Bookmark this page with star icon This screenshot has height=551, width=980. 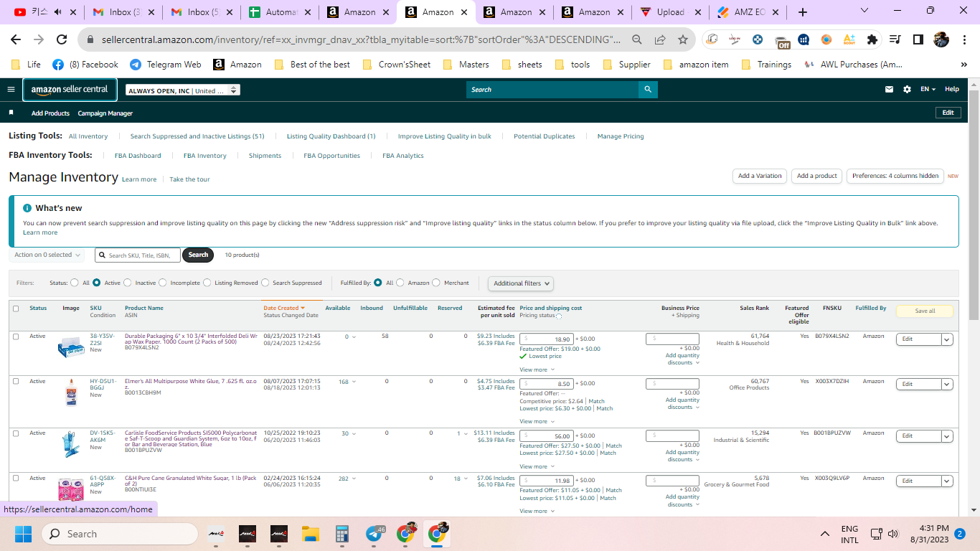tap(682, 39)
